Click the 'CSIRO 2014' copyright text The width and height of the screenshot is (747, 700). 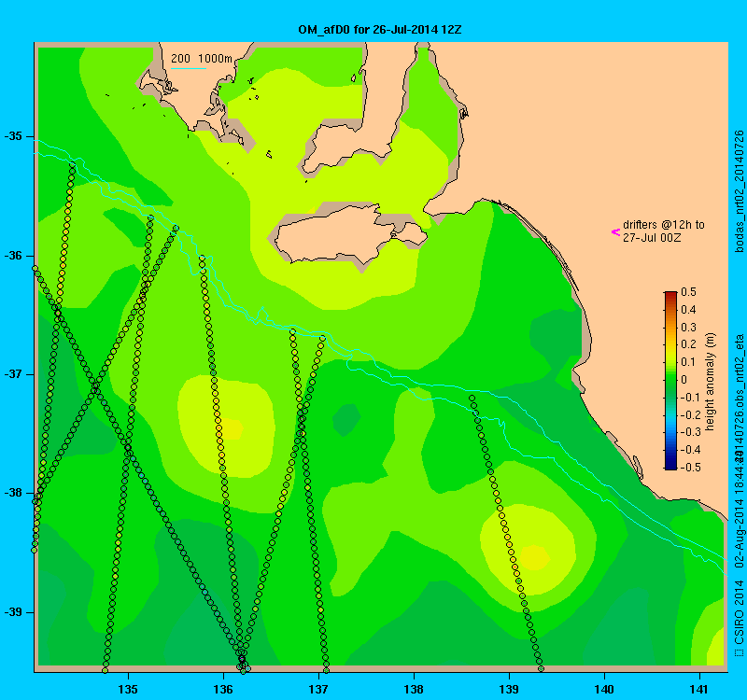pyautogui.click(x=739, y=612)
